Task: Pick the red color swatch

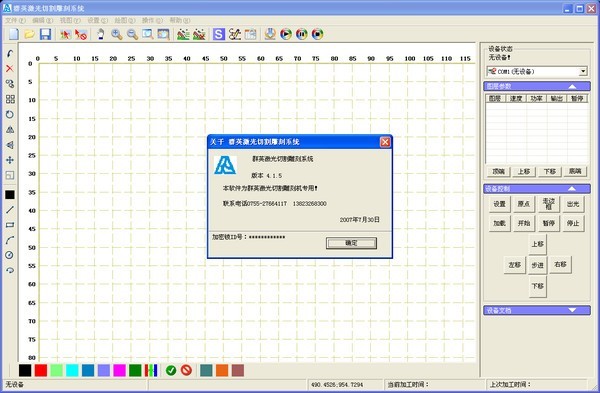Action: pos(41,370)
